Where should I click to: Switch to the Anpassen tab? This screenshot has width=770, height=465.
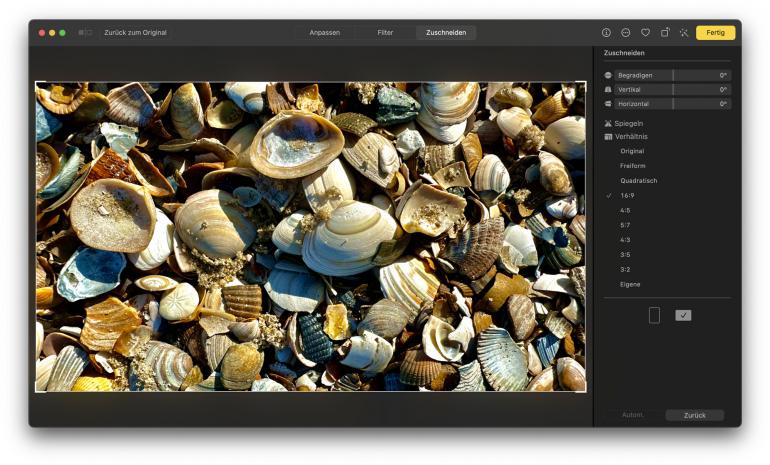325,32
